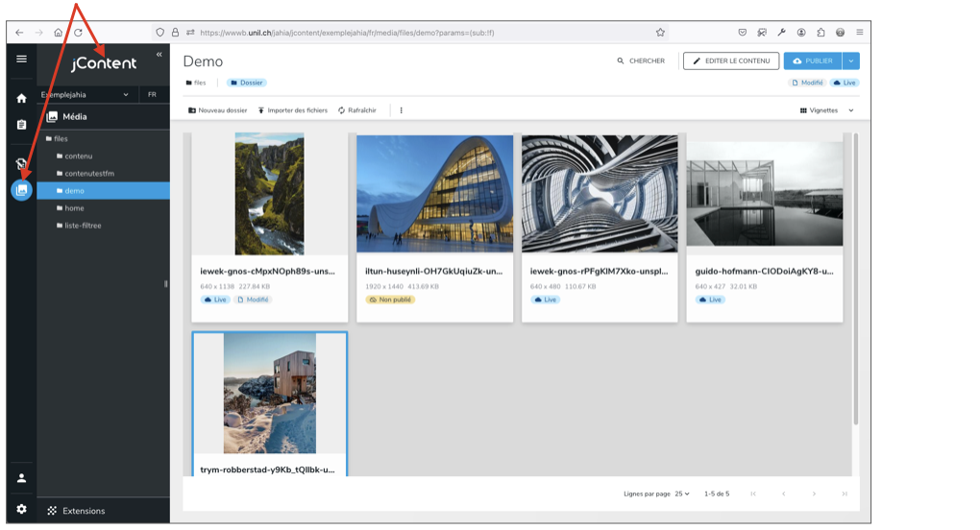Select the green canyon river thumbnail
Screen dimensions: 980x530
click(269, 194)
